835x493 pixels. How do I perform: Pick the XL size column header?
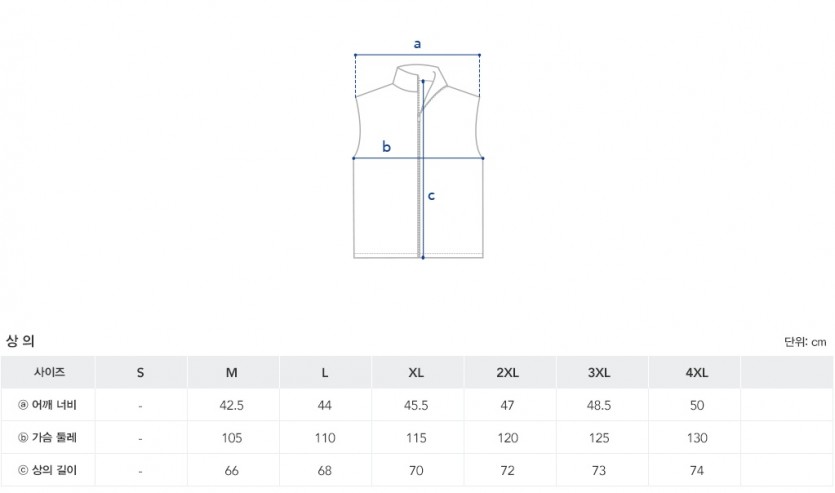[417, 373]
